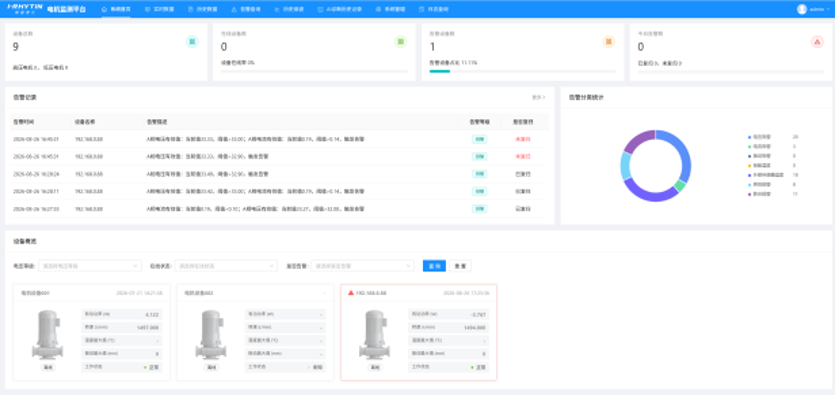Open the voltage level dropdown filter
Viewport: 835px width, 395px height.
tap(90, 266)
